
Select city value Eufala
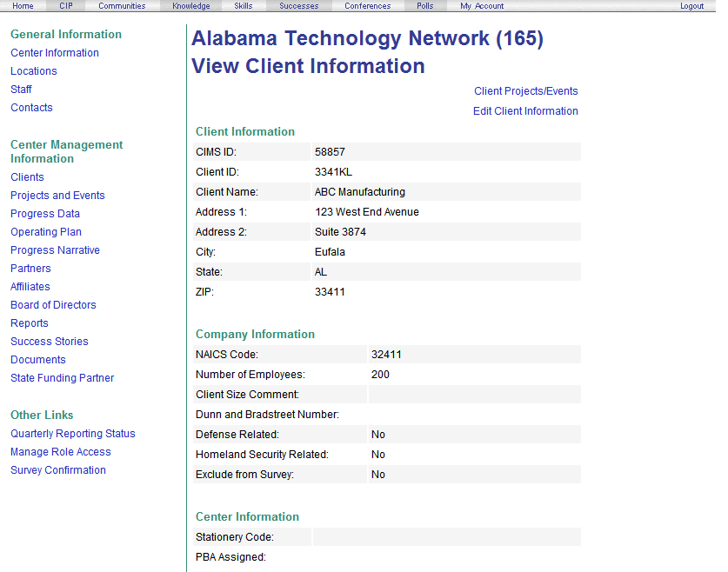coord(330,252)
